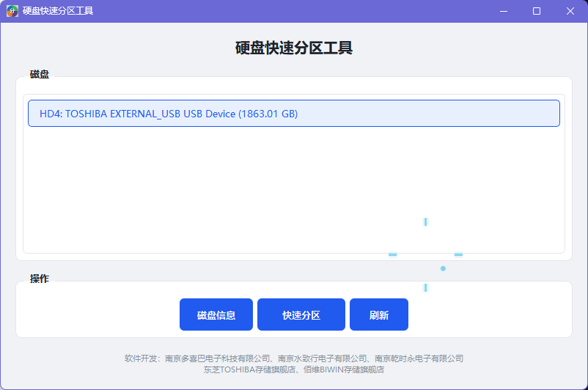Viewport: 588px width, 390px height.
Task: Click the 硬盘快速分区工具 main heading
Action: coord(293,48)
